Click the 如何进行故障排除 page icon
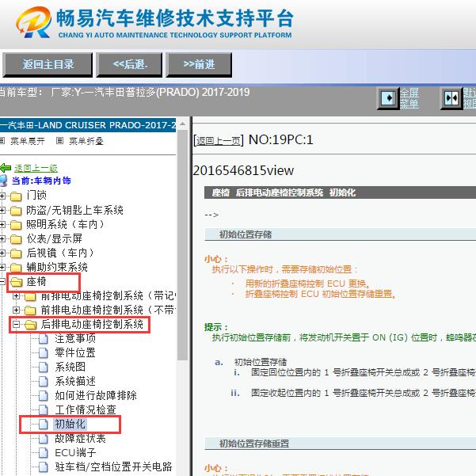 click(x=43, y=395)
